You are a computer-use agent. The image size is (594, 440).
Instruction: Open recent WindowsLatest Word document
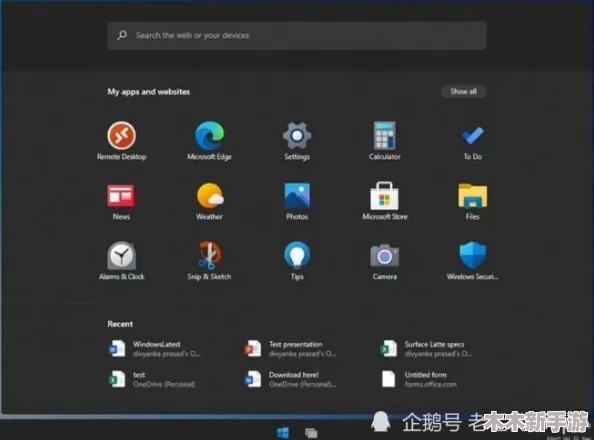pos(155,349)
